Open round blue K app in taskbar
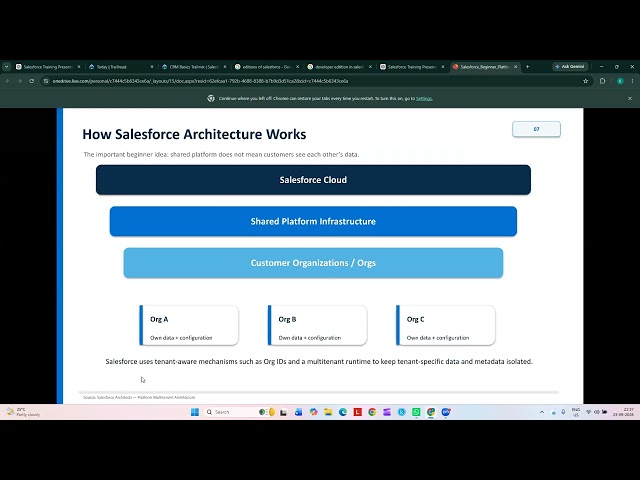640x480 pixels. (402, 412)
